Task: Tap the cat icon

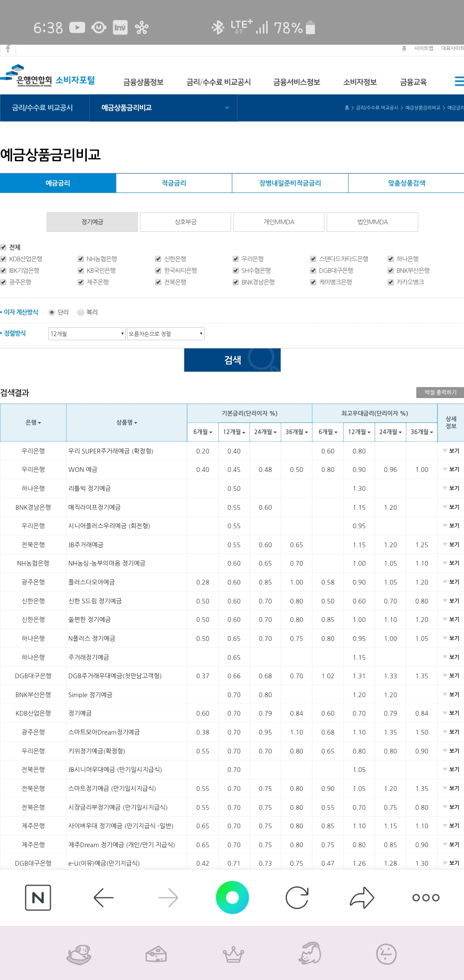Action: pos(310,953)
